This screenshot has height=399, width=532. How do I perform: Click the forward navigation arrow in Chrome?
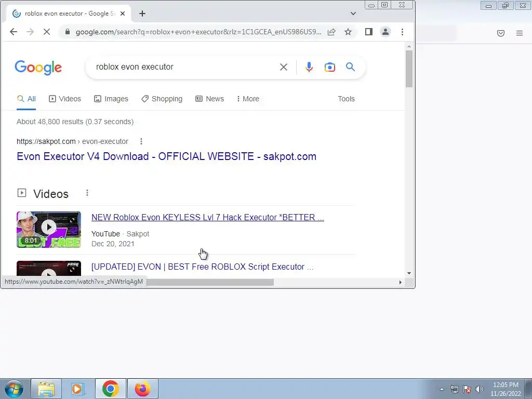30,32
